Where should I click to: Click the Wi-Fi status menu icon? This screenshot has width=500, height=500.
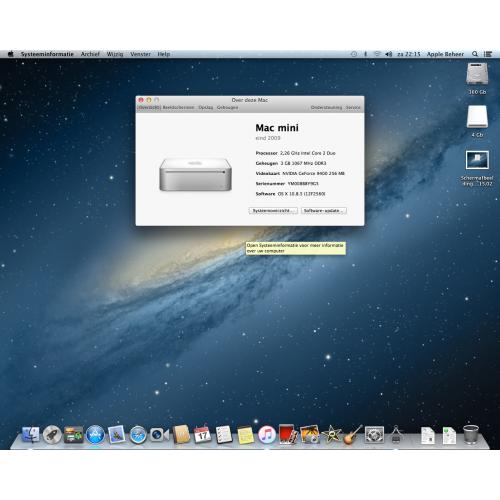pos(377,54)
